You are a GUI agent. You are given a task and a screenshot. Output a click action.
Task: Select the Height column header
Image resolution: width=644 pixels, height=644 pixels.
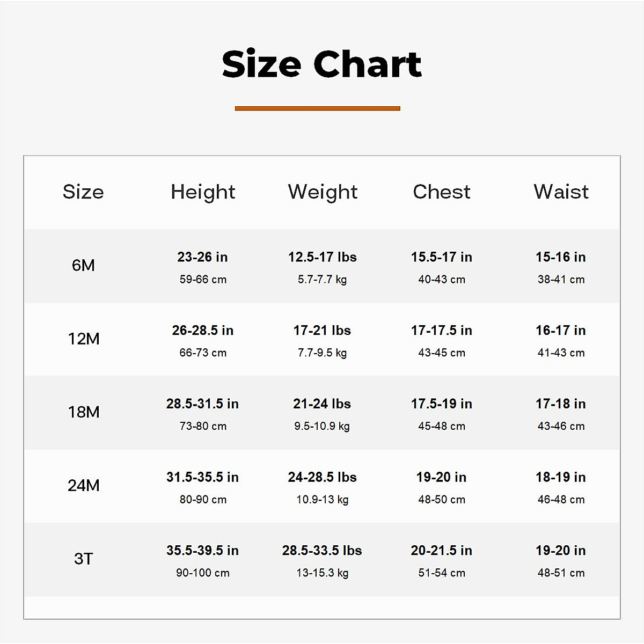[203, 192]
